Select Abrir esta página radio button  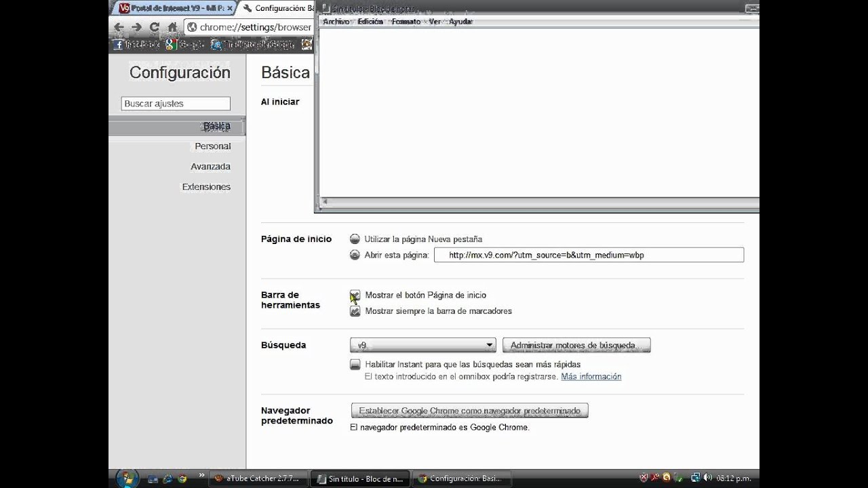(355, 256)
